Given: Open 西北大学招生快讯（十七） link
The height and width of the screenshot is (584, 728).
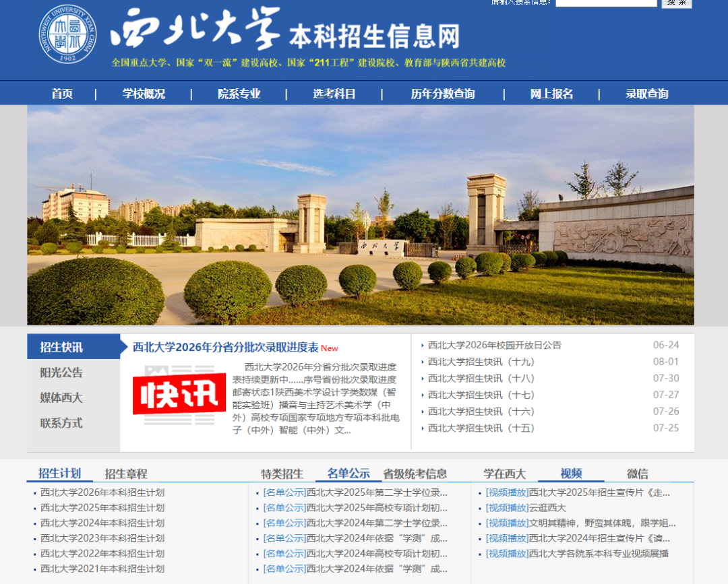Looking at the screenshot, I should tap(481, 395).
